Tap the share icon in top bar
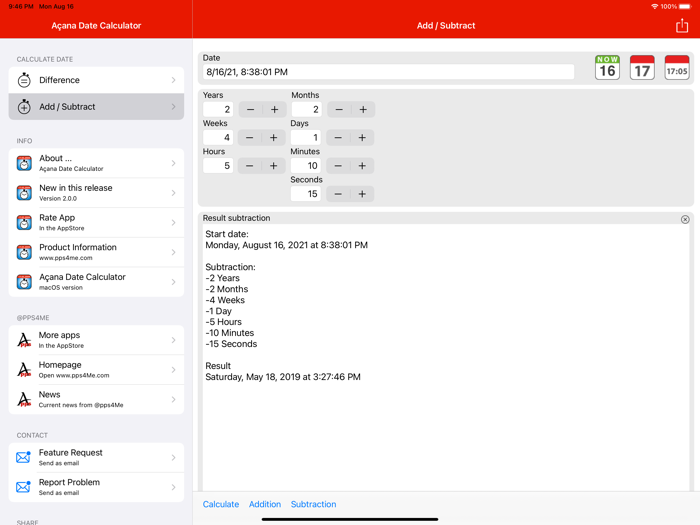The image size is (700, 525). [x=682, y=25]
